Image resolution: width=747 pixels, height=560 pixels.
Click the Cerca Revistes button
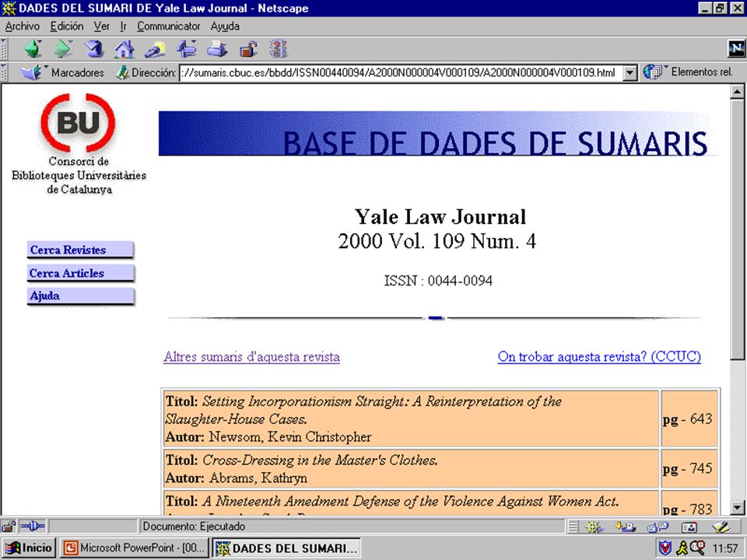click(x=80, y=250)
